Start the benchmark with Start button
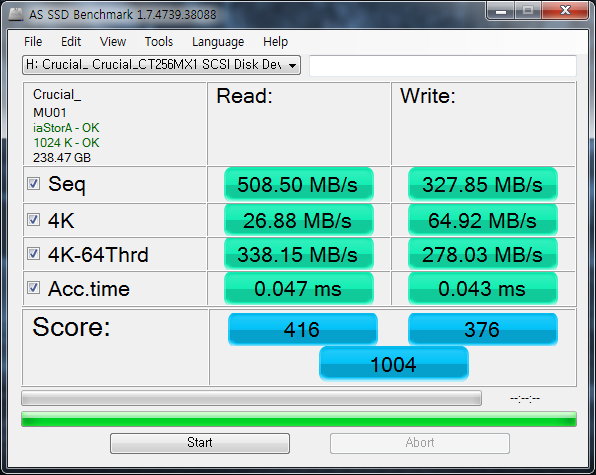The width and height of the screenshot is (596, 475). pos(200,443)
